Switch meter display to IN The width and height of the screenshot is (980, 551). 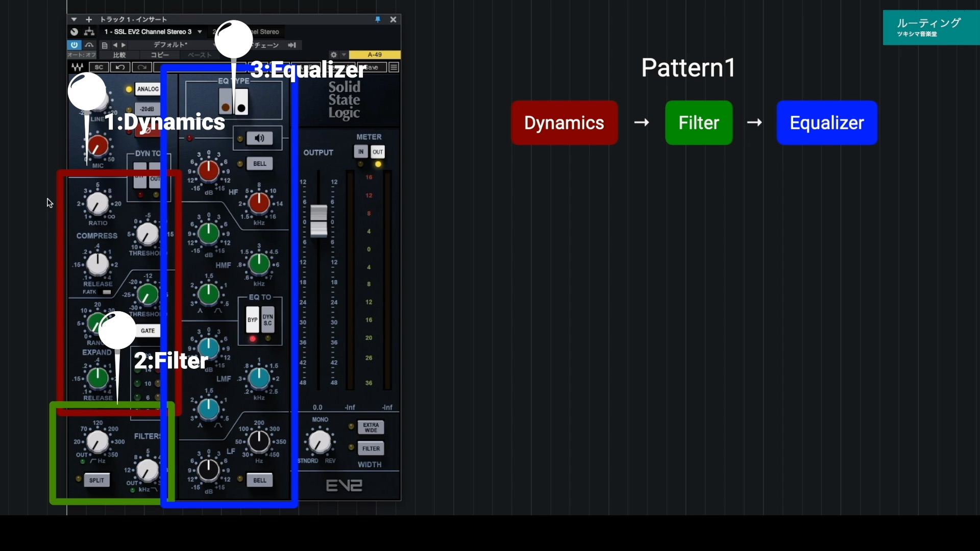(361, 152)
